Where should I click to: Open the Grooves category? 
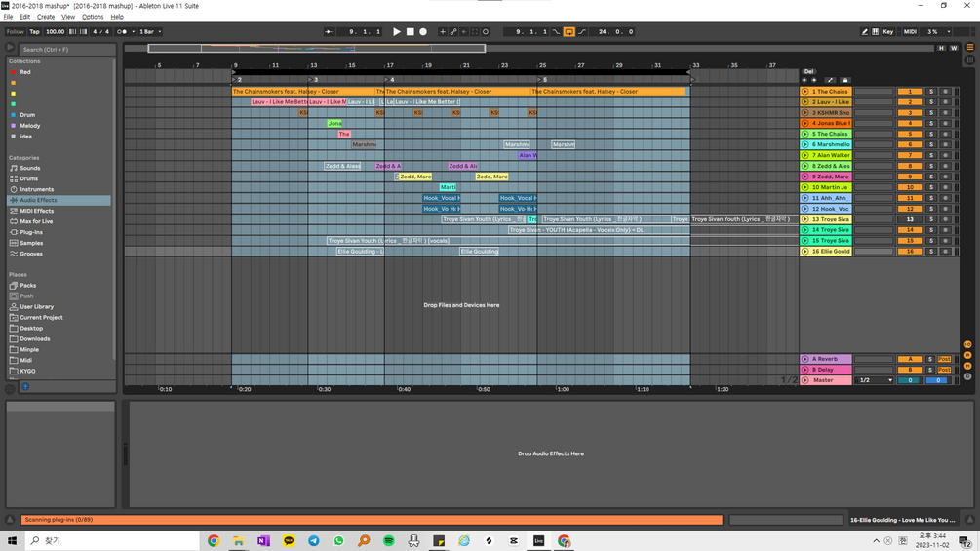(x=31, y=254)
